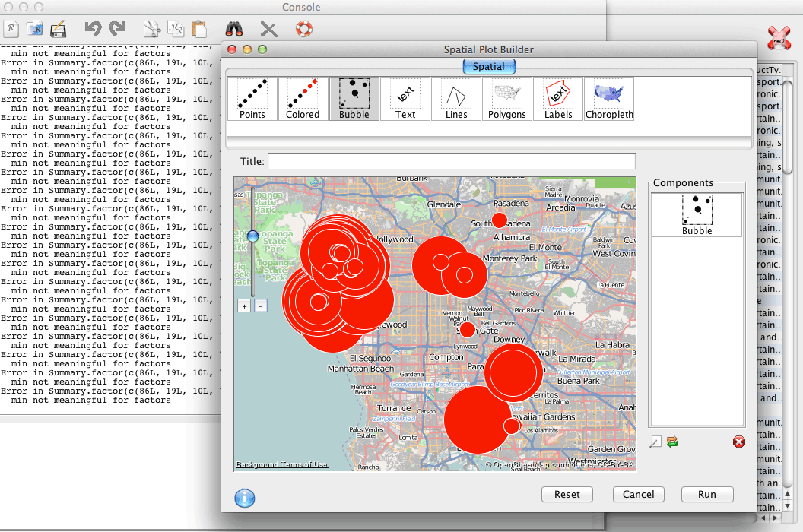Click the Reset button

click(x=567, y=494)
